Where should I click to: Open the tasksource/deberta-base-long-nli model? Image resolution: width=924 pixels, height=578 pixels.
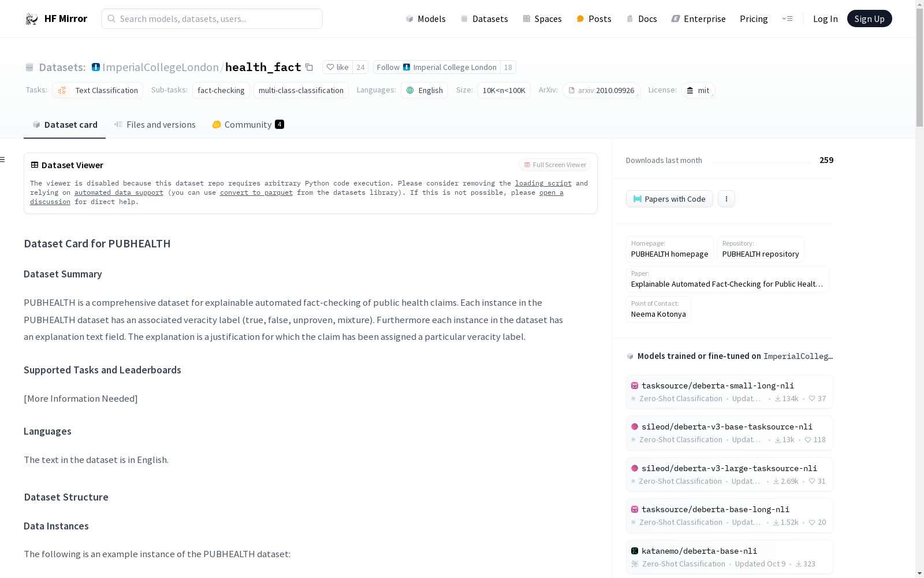click(729, 516)
